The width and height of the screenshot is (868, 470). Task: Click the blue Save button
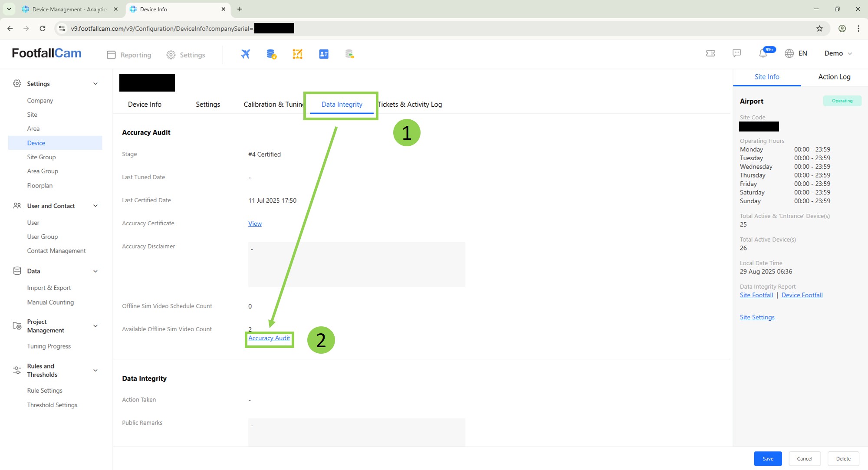coord(768,459)
